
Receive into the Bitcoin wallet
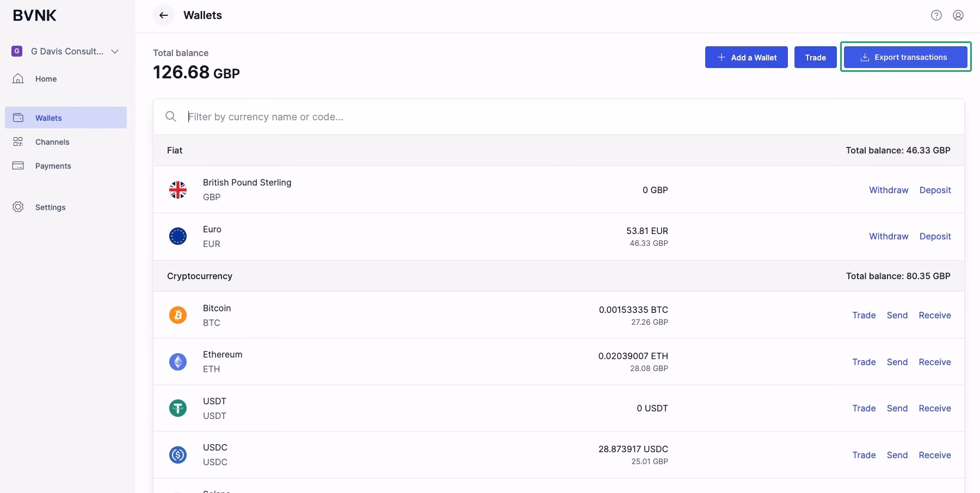(x=935, y=315)
